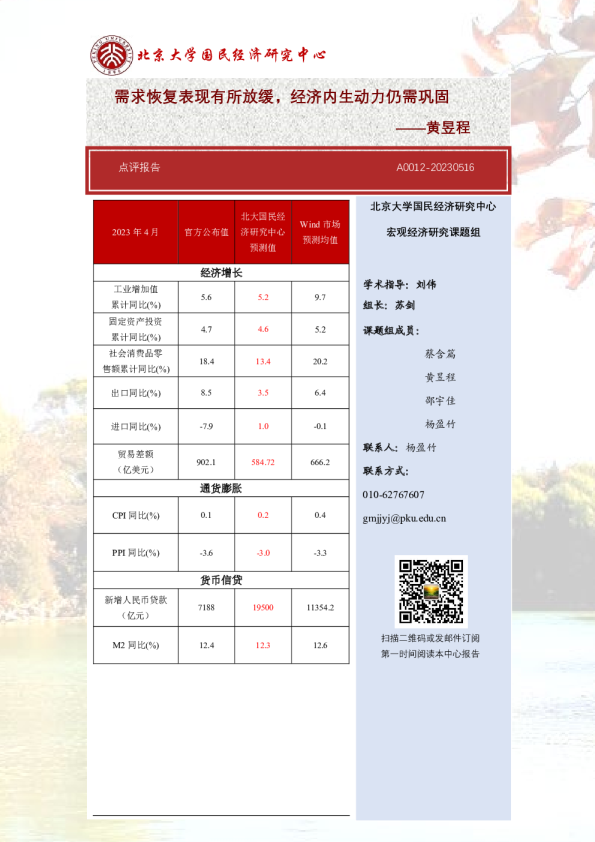Click the Wind value 20.2
The image size is (595, 842).
click(320, 361)
